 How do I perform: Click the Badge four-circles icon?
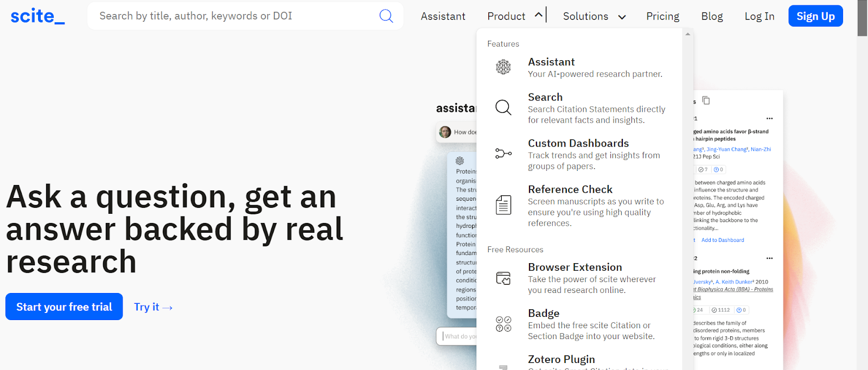(503, 324)
